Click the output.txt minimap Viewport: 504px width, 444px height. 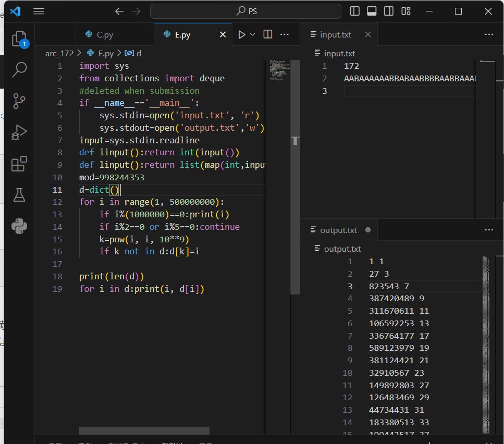pyautogui.click(x=486, y=344)
